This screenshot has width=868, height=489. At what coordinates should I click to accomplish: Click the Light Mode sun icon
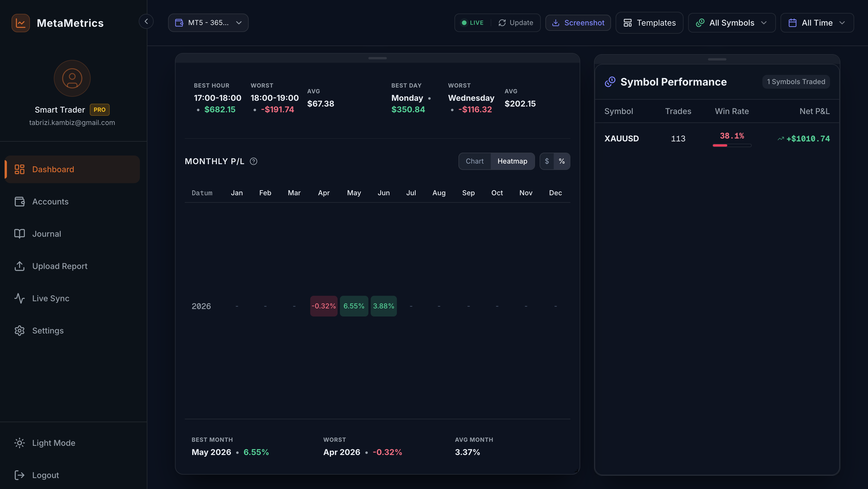(x=20, y=443)
